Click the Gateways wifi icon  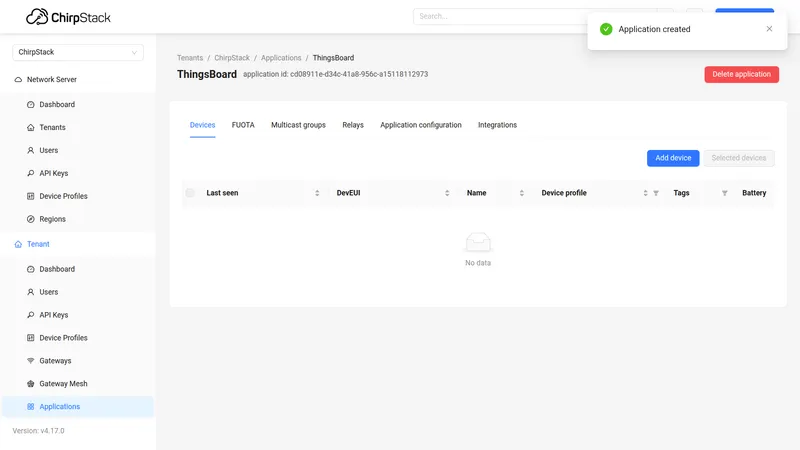point(31,361)
